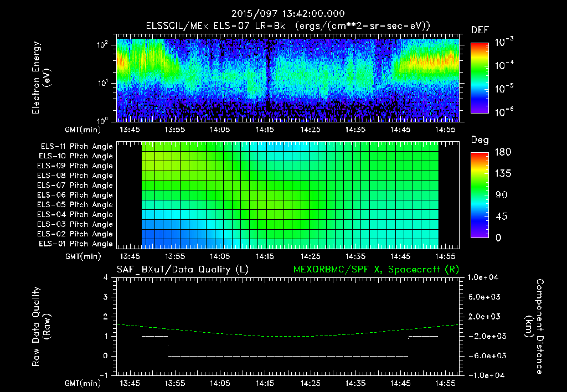The width and height of the screenshot is (567, 392).
Task: Click the 'ELS-06 Pitch Angle' row label
Action: click(x=75, y=195)
